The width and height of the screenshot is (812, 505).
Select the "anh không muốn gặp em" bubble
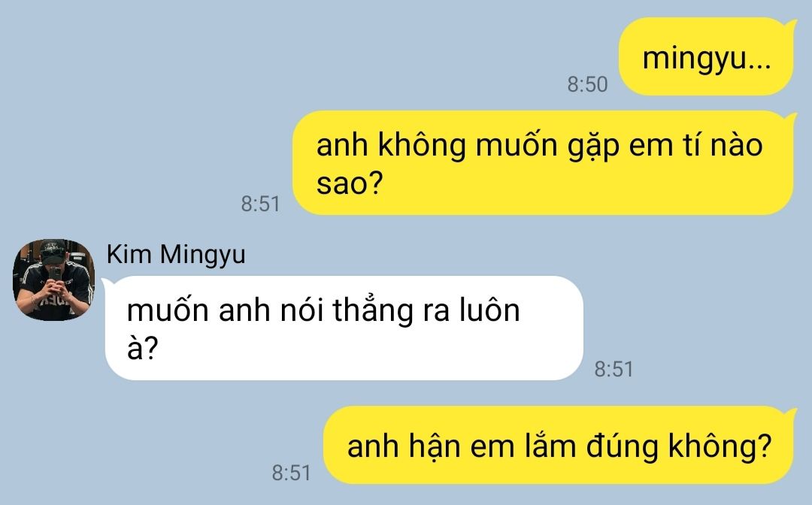point(544,163)
